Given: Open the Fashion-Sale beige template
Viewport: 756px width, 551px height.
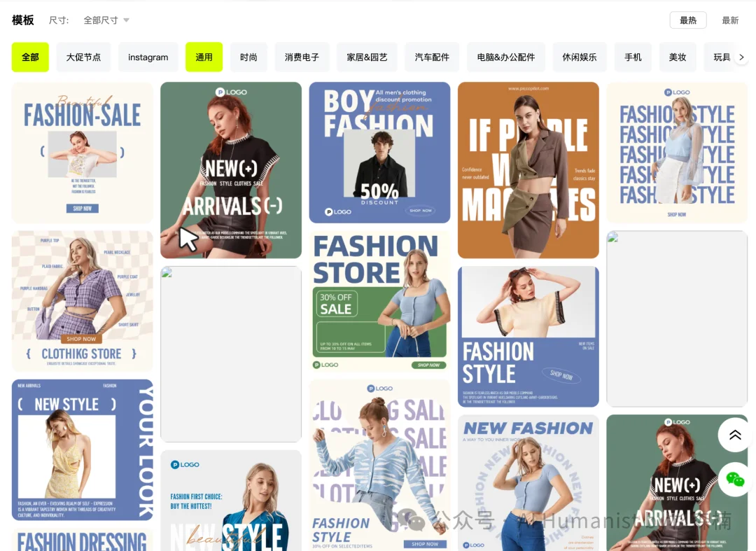Looking at the screenshot, I should click(82, 153).
